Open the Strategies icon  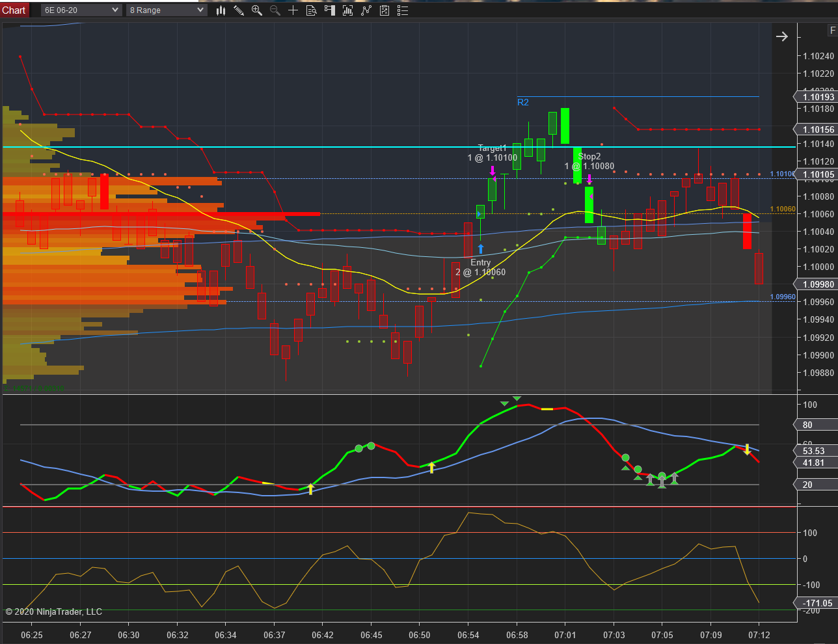pyautogui.click(x=385, y=10)
